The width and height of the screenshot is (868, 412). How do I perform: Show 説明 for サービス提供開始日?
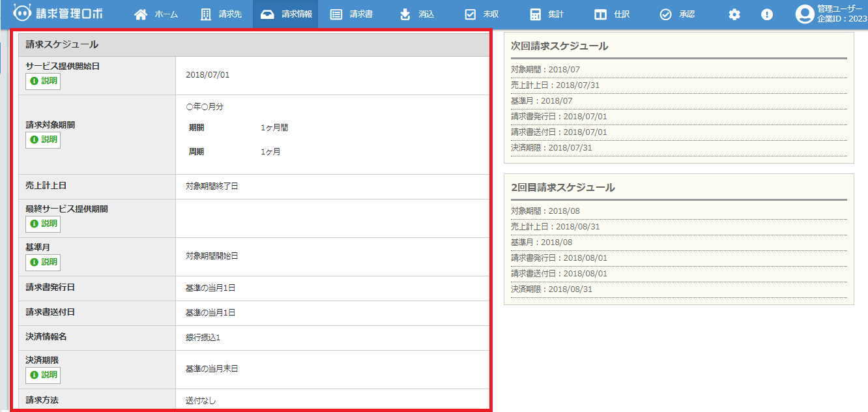point(43,81)
